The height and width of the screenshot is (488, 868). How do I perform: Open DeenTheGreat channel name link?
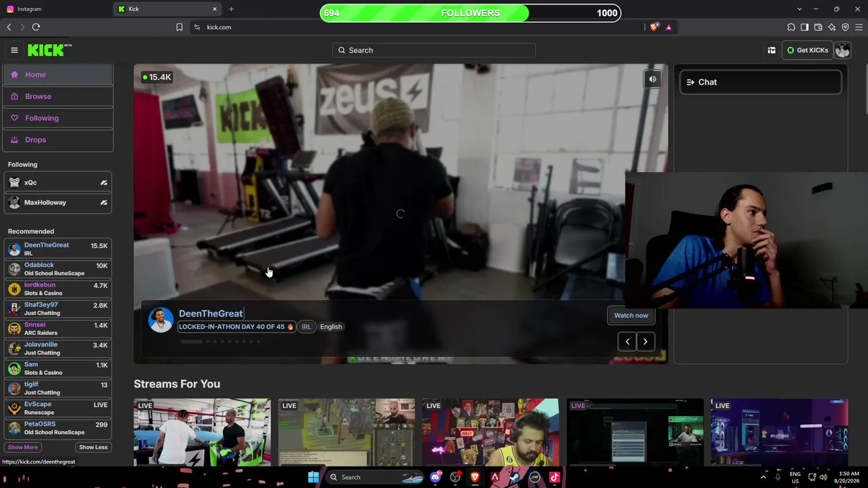coord(211,314)
